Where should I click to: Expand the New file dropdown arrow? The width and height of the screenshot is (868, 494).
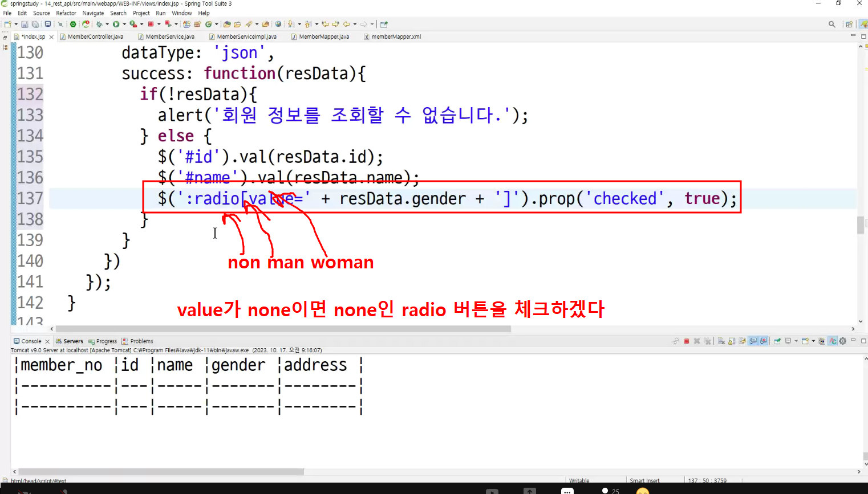coord(16,24)
